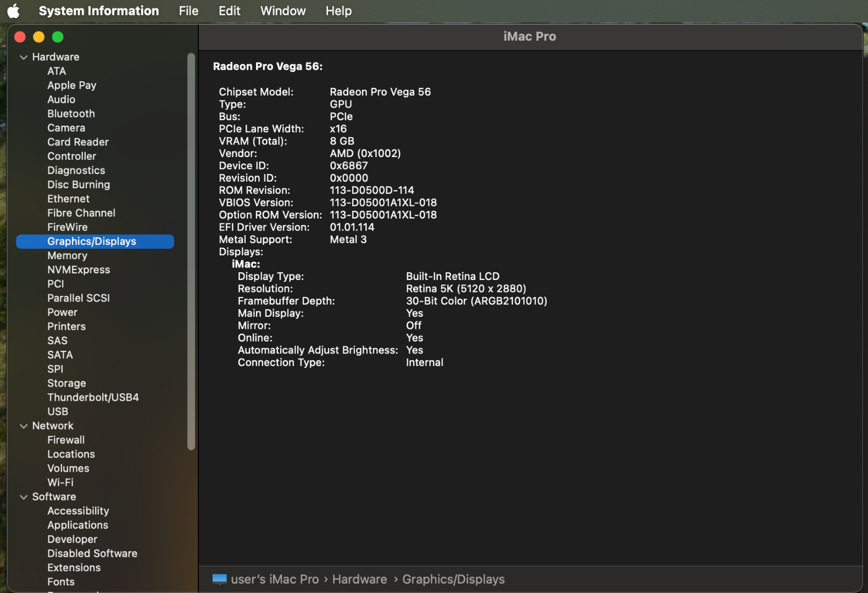Select Thunderbolt/USB4 in the sidebar
The image size is (868, 593).
(x=93, y=398)
